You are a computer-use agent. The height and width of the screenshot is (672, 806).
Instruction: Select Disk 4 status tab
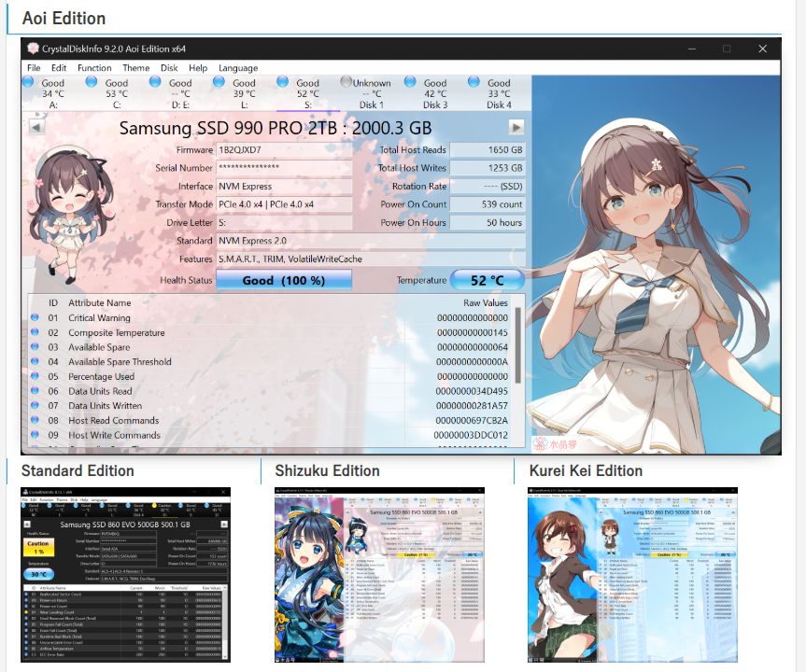499,93
